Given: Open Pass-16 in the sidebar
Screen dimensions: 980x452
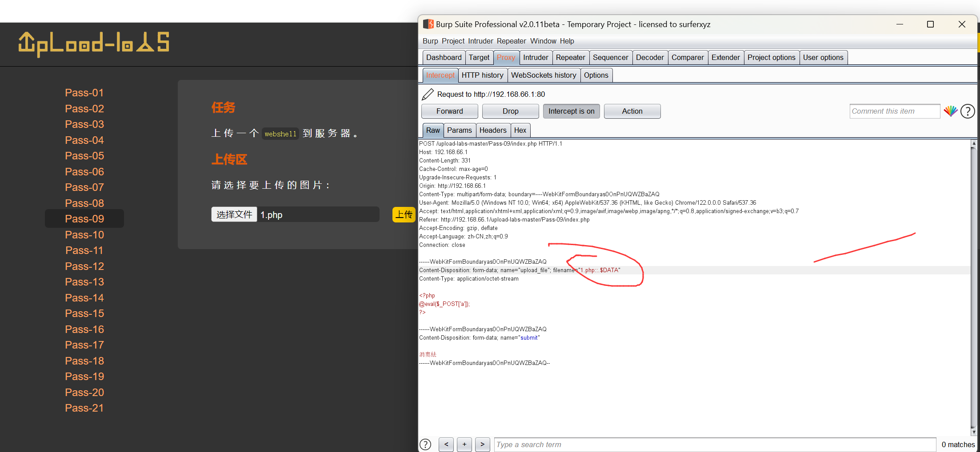Looking at the screenshot, I should (x=84, y=329).
